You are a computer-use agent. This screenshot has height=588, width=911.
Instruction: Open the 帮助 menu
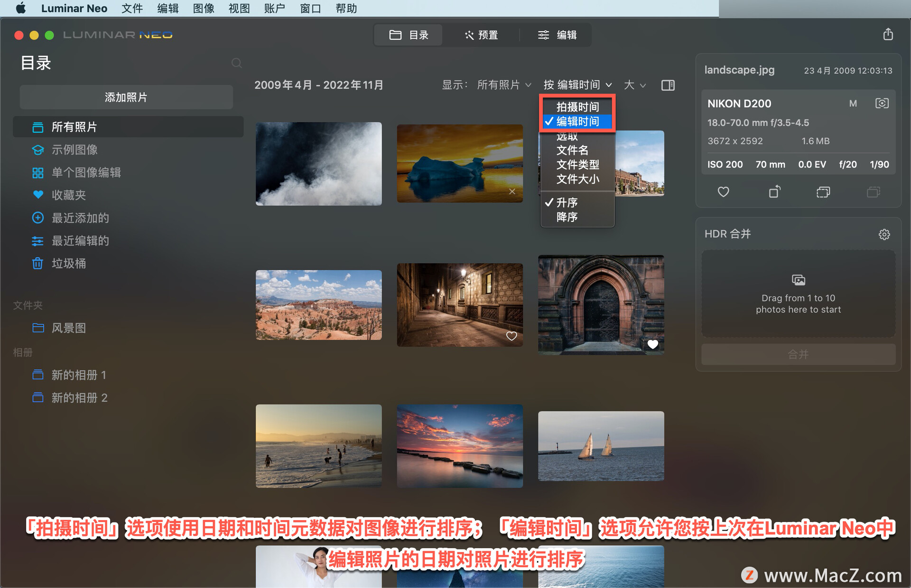pos(346,8)
